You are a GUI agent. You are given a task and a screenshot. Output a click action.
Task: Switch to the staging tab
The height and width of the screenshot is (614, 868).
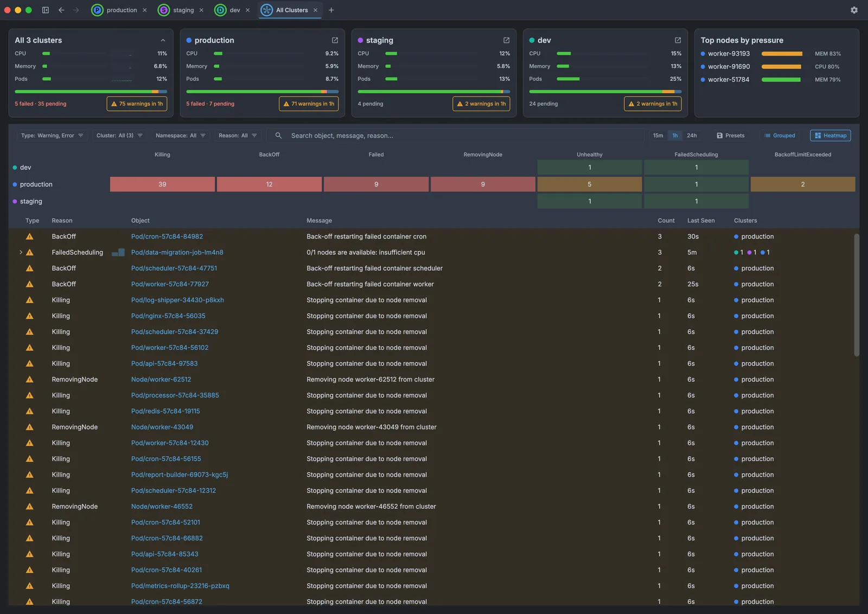pyautogui.click(x=181, y=10)
